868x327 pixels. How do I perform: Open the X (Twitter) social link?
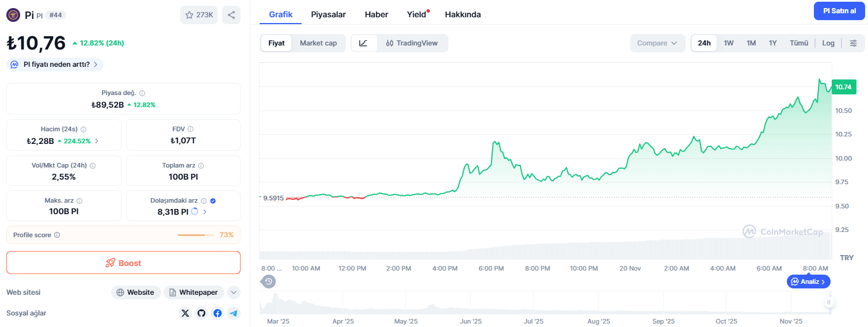click(185, 313)
